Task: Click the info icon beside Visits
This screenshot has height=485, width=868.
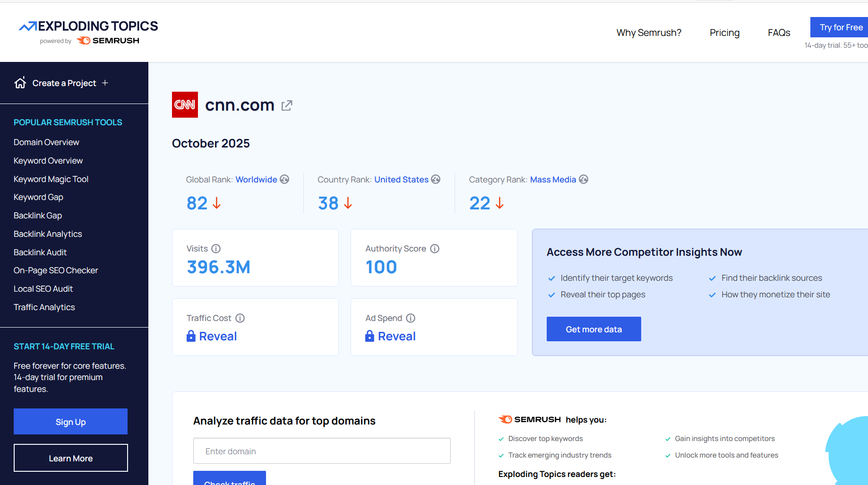Action: (216, 249)
